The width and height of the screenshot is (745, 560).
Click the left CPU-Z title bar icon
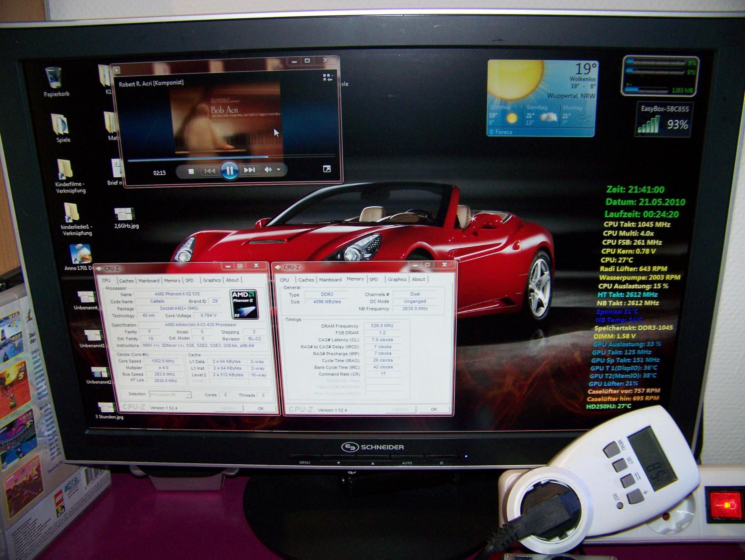pos(100,269)
